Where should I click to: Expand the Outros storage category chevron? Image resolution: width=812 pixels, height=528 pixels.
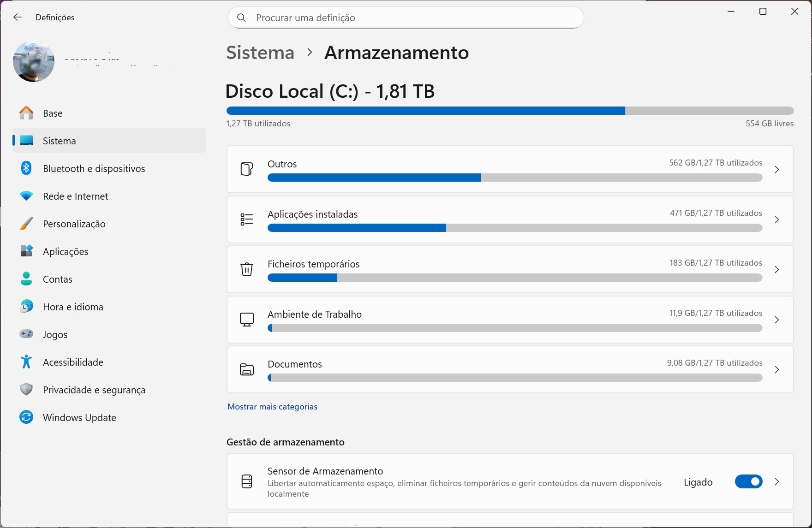tap(777, 170)
